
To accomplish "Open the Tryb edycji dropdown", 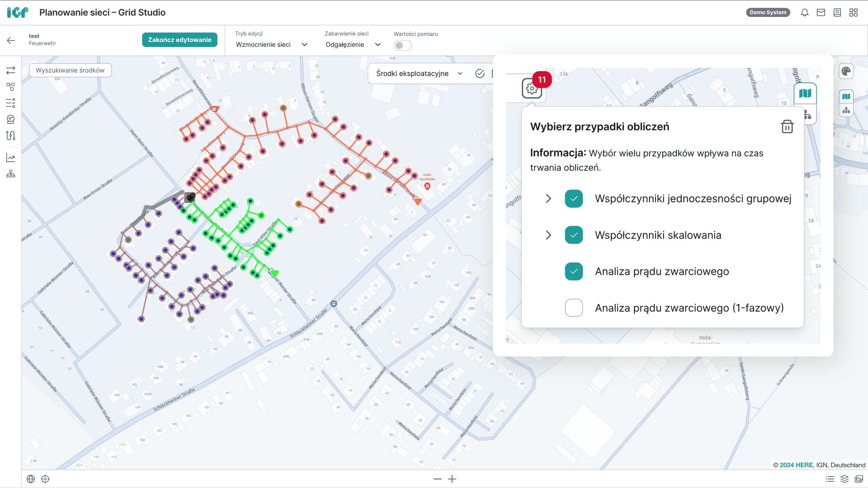I will pos(271,44).
